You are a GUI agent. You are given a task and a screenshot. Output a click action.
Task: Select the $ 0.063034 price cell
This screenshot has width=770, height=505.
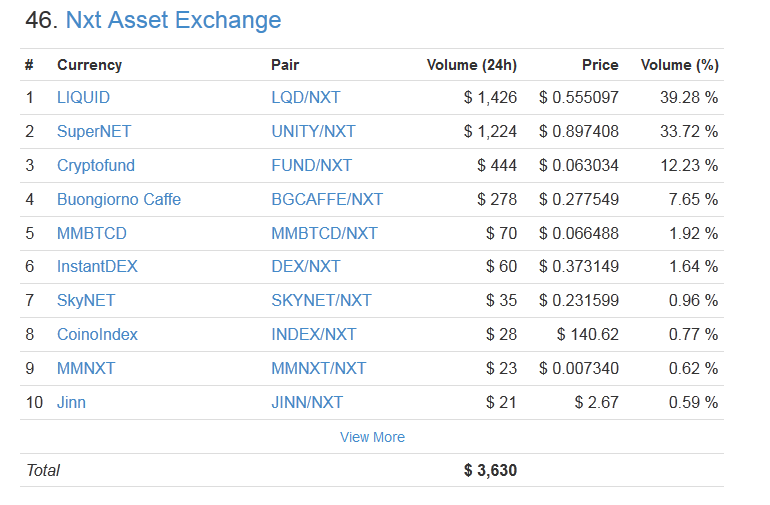(x=578, y=166)
